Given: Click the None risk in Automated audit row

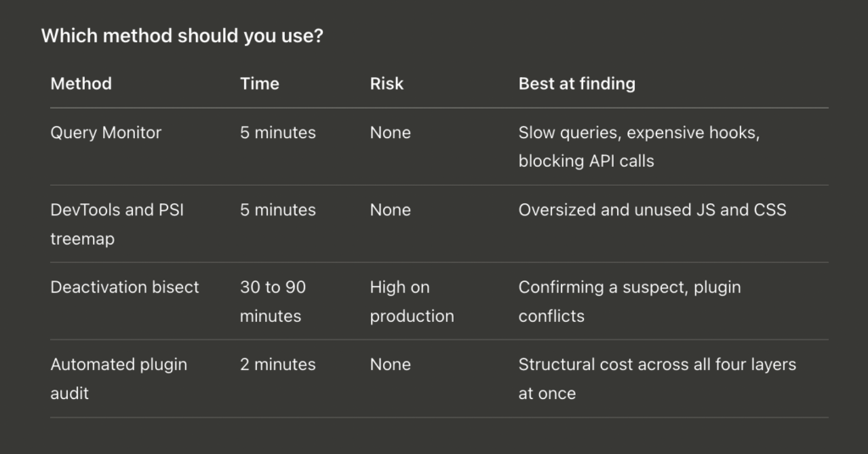Looking at the screenshot, I should tap(390, 364).
